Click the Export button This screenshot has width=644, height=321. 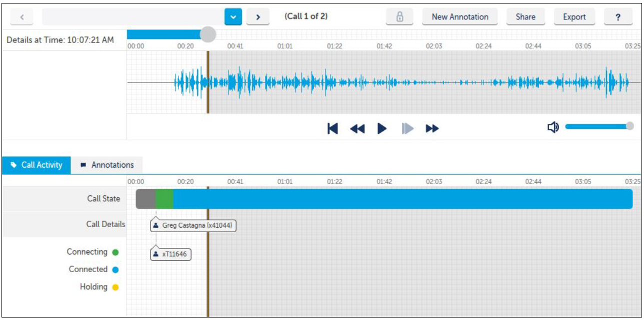click(574, 16)
